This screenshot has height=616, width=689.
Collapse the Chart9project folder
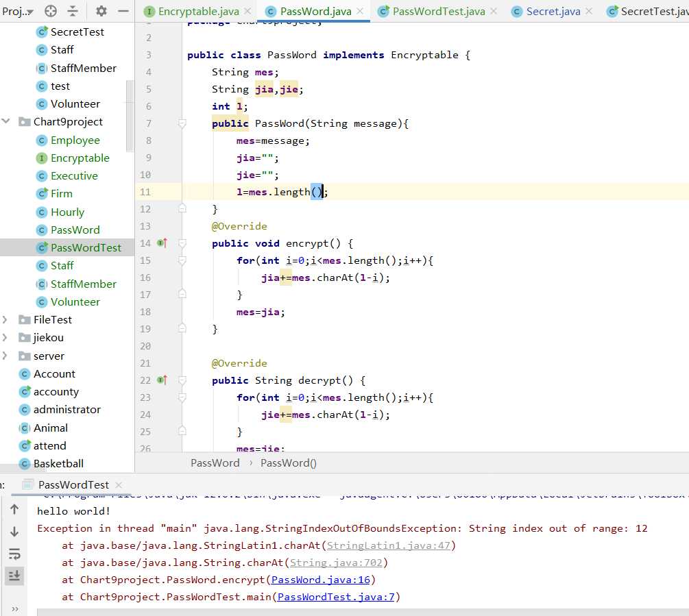[5, 121]
